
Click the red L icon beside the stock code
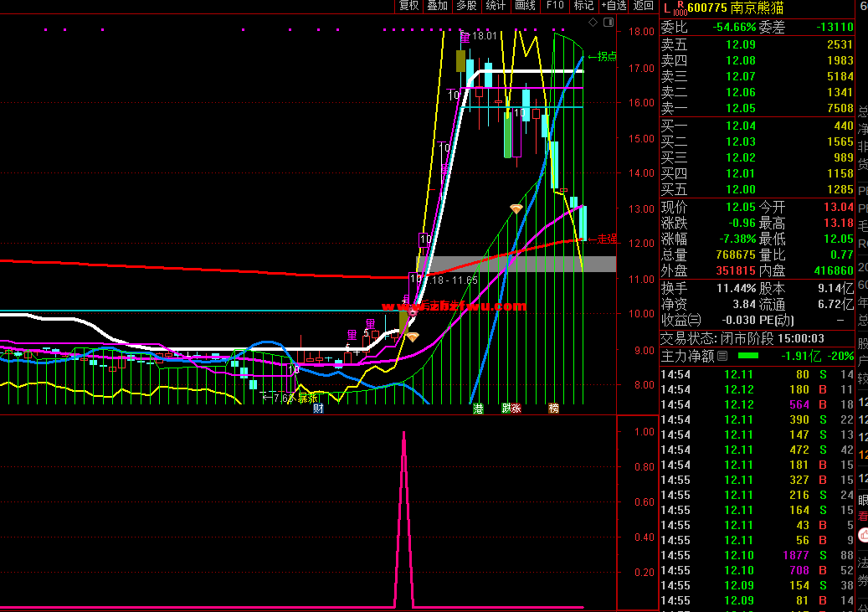(x=666, y=8)
